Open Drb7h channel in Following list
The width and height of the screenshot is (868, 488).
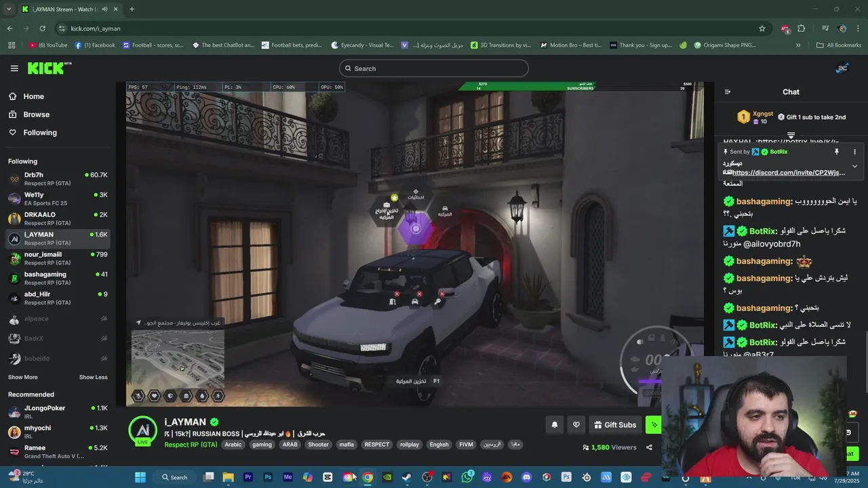pyautogui.click(x=58, y=179)
